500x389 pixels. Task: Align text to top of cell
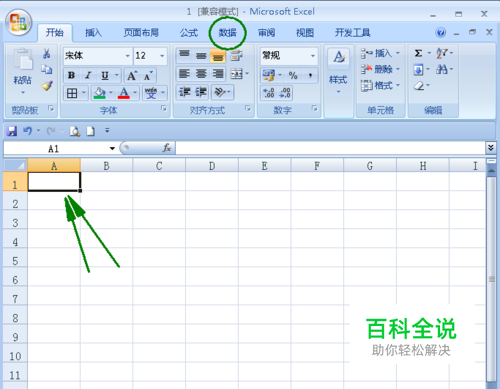184,55
